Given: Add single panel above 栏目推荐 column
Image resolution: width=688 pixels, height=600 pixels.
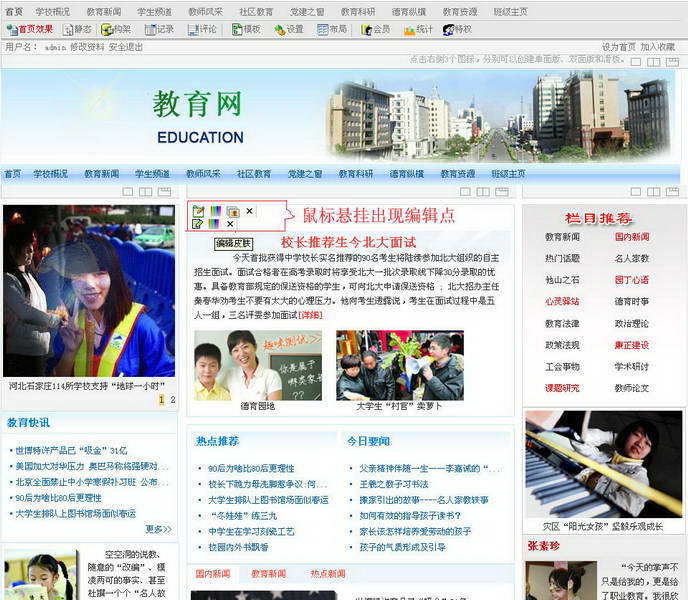Looking at the screenshot, I should (635, 192).
